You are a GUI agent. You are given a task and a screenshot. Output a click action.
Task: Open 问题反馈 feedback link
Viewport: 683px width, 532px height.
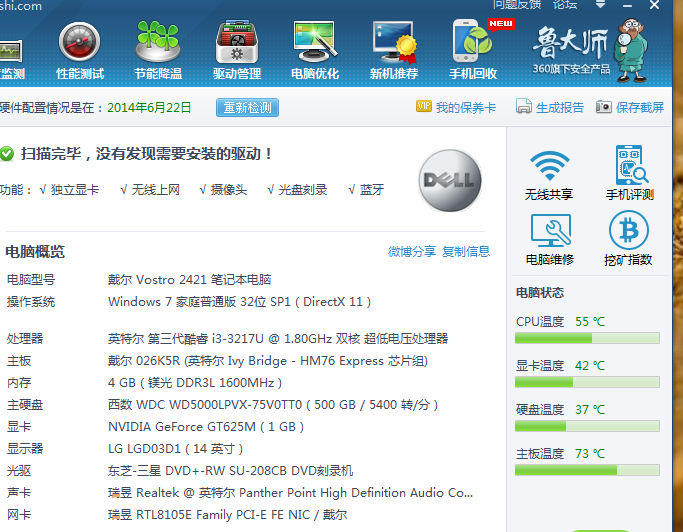(517, 4)
